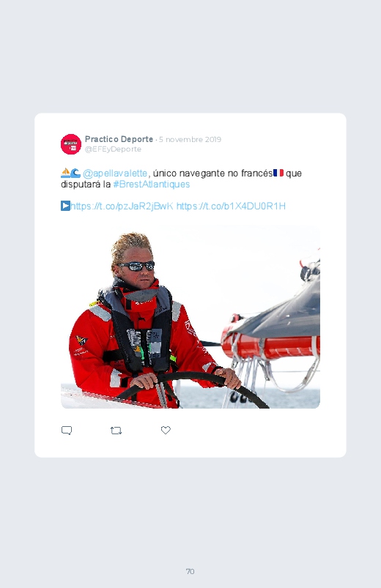Click the sailboat emoji in tweet
The height and width of the screenshot is (588, 381).
(x=66, y=173)
